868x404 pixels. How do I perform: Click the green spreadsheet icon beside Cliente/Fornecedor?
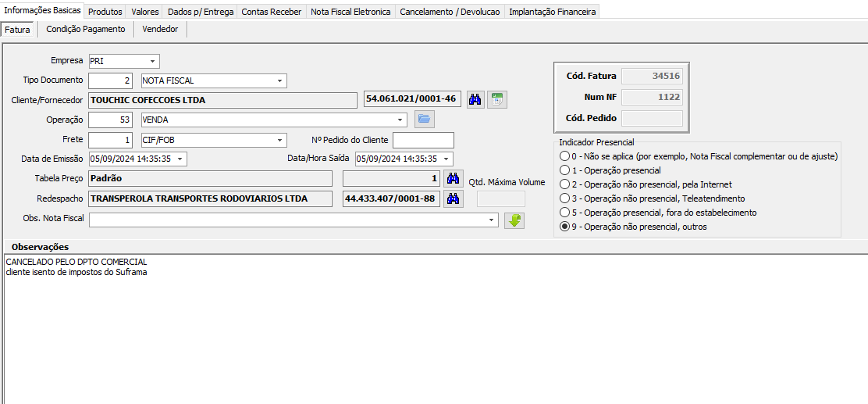pyautogui.click(x=497, y=100)
